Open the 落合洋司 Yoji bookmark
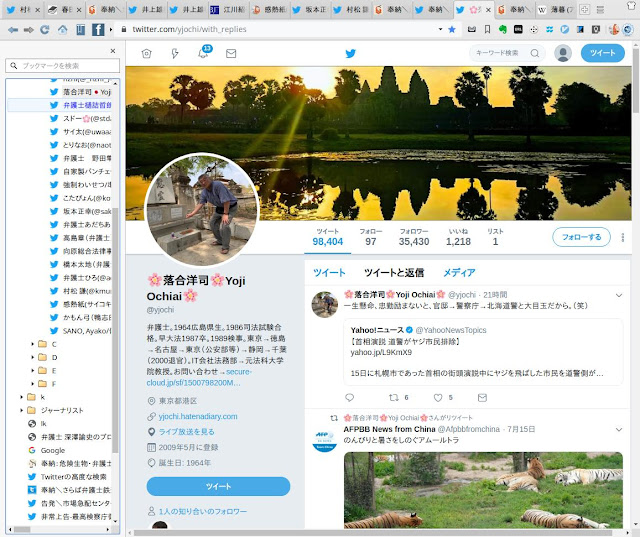Viewport: 640px width, 537px height. pyautogui.click(x=80, y=92)
